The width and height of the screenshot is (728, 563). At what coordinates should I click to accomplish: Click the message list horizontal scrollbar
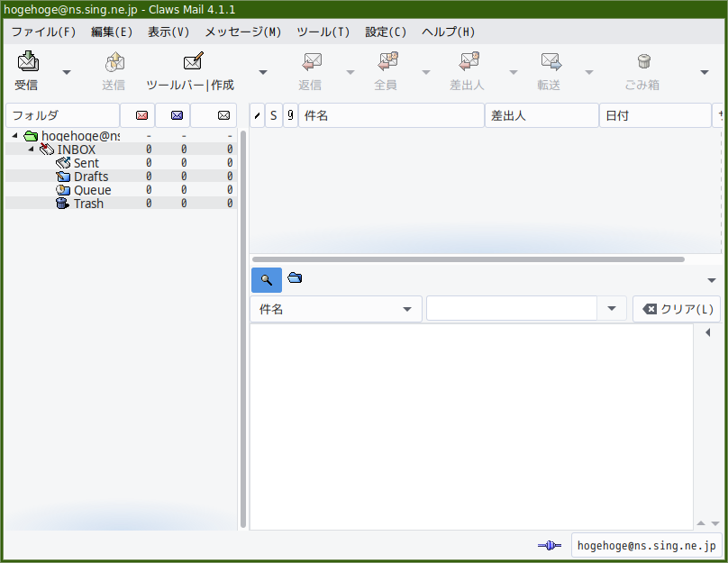[468, 259]
